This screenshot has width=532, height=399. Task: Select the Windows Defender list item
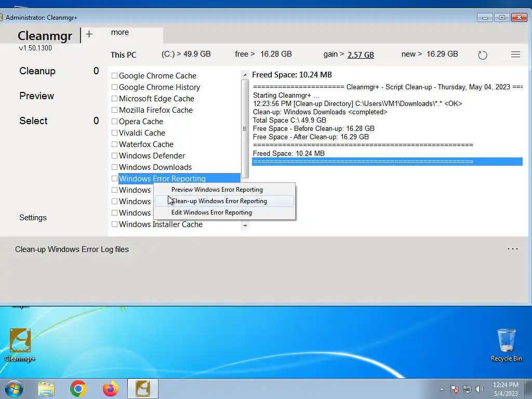[152, 156]
